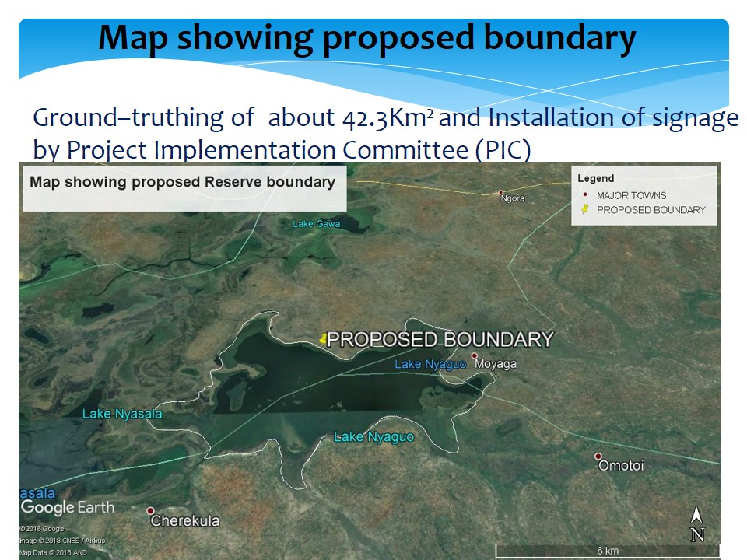Click the yellow pushpin on the map
The height and width of the screenshot is (560, 747).
pyautogui.click(x=323, y=338)
